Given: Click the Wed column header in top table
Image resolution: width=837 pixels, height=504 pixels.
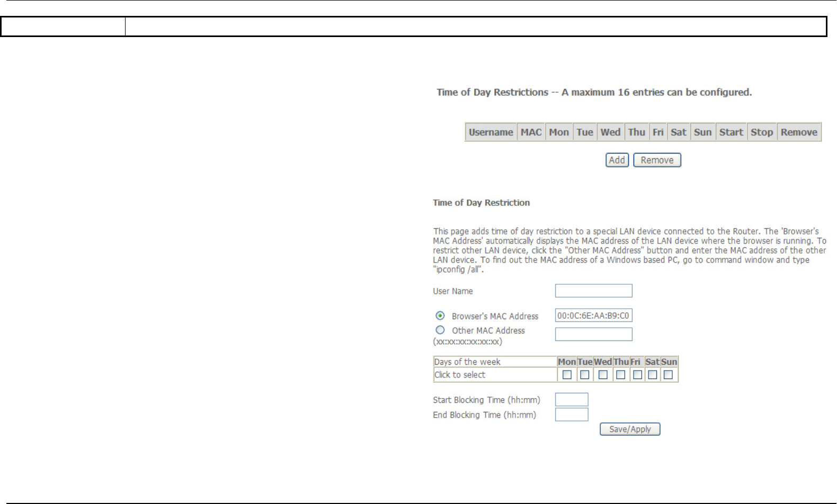Looking at the screenshot, I should (610, 132).
